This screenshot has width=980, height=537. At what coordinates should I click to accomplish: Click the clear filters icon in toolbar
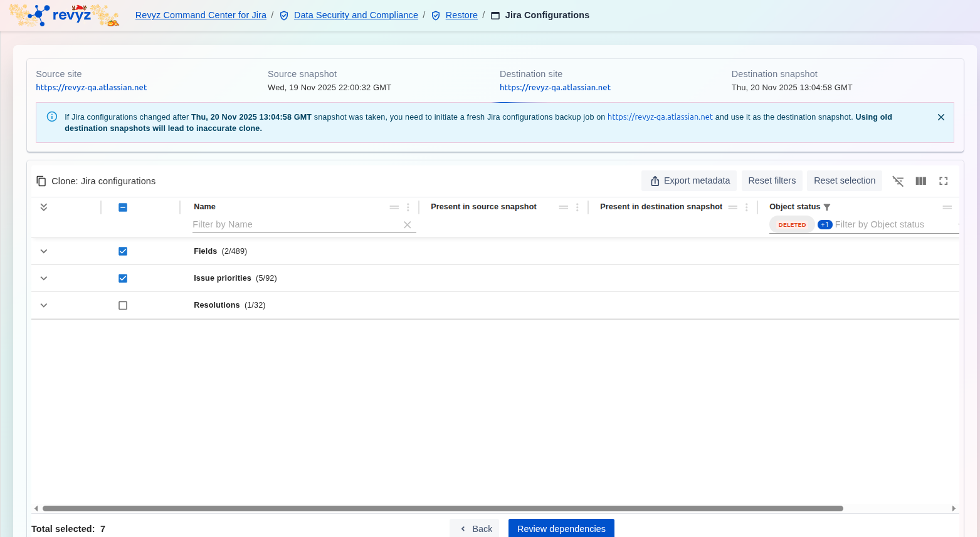click(x=898, y=181)
